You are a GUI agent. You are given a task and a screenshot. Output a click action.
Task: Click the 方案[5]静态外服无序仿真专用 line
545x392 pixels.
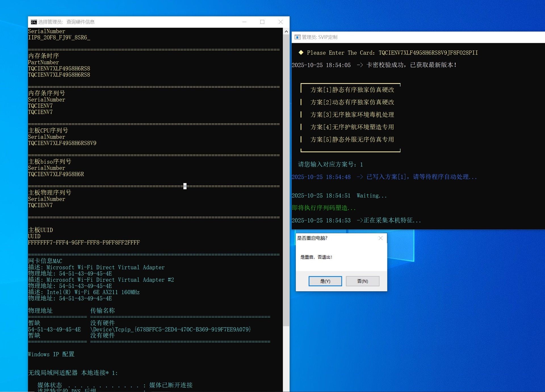point(352,140)
